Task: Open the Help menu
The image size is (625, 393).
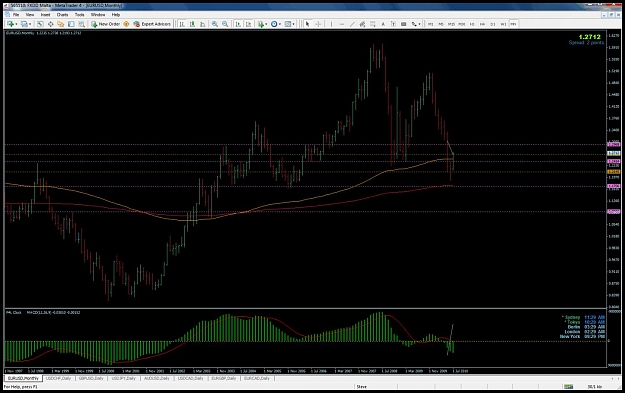Action: pos(116,14)
